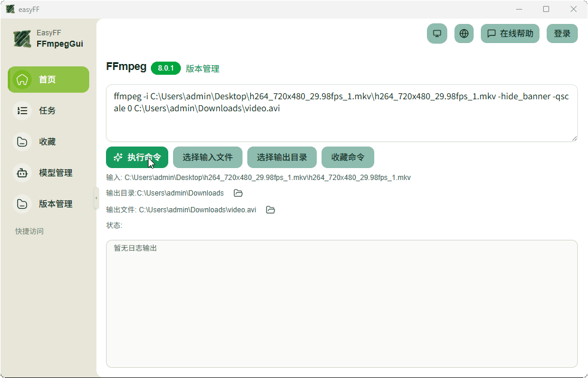
Task: Open the output file folder icon
Action: click(x=271, y=210)
